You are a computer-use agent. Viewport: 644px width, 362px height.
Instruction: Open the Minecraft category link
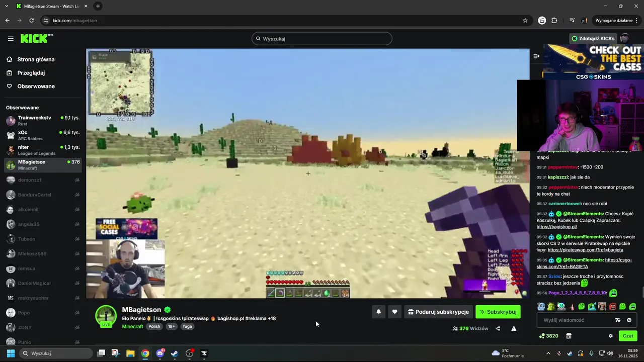click(133, 326)
